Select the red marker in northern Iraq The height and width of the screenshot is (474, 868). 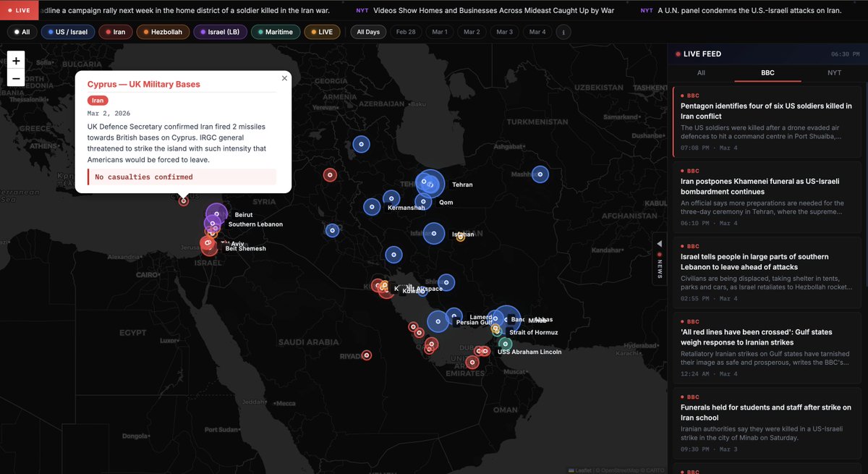(330, 174)
